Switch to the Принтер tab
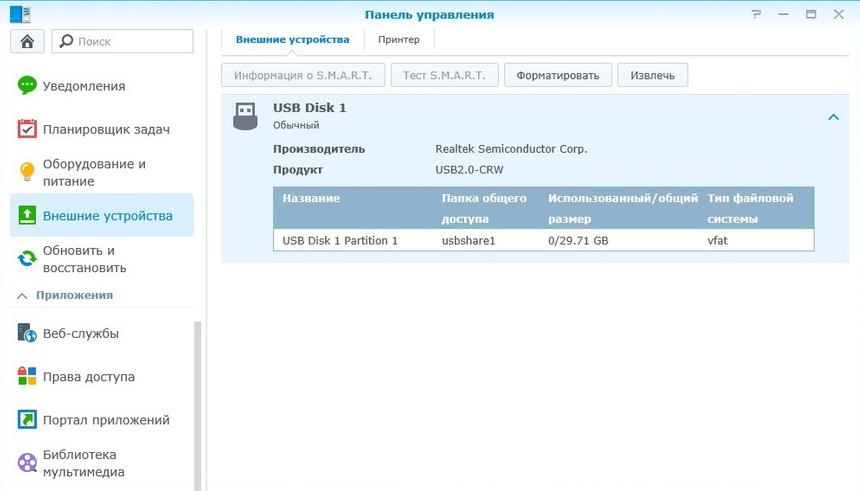The image size is (860, 491). [399, 39]
